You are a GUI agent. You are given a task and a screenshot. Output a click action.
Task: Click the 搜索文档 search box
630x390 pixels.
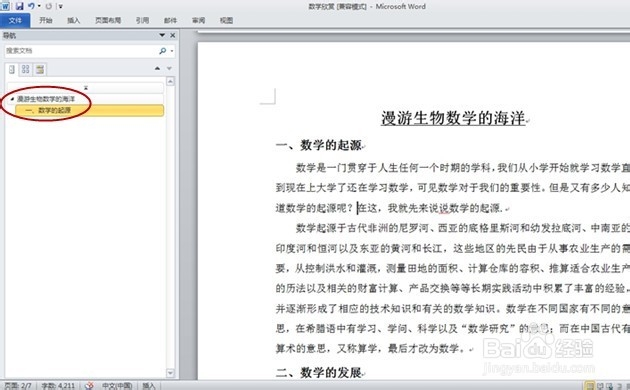click(80, 51)
